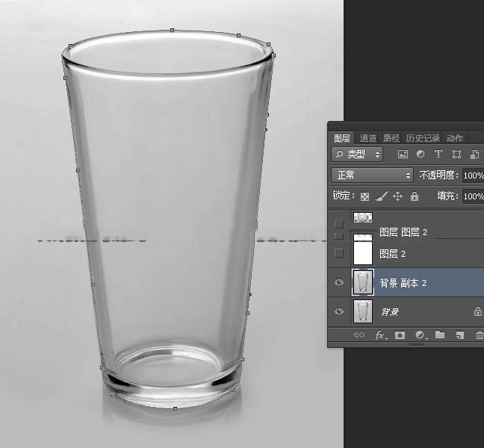Open the 正常 blend mode dropdown
484x448 pixels.
click(372, 175)
